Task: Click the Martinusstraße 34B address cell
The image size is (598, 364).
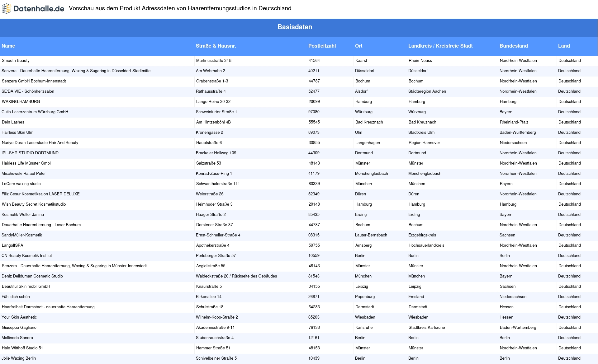Action: pyautogui.click(x=214, y=61)
